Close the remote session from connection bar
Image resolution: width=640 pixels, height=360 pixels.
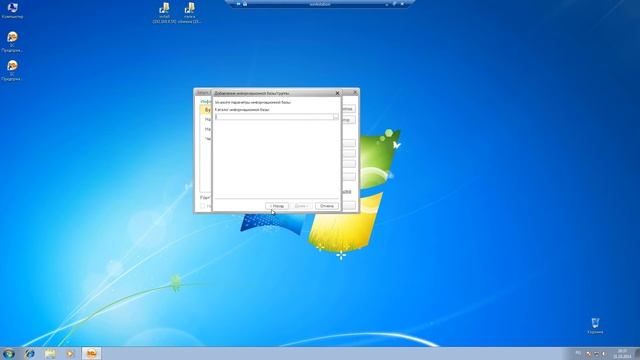[x=402, y=4]
